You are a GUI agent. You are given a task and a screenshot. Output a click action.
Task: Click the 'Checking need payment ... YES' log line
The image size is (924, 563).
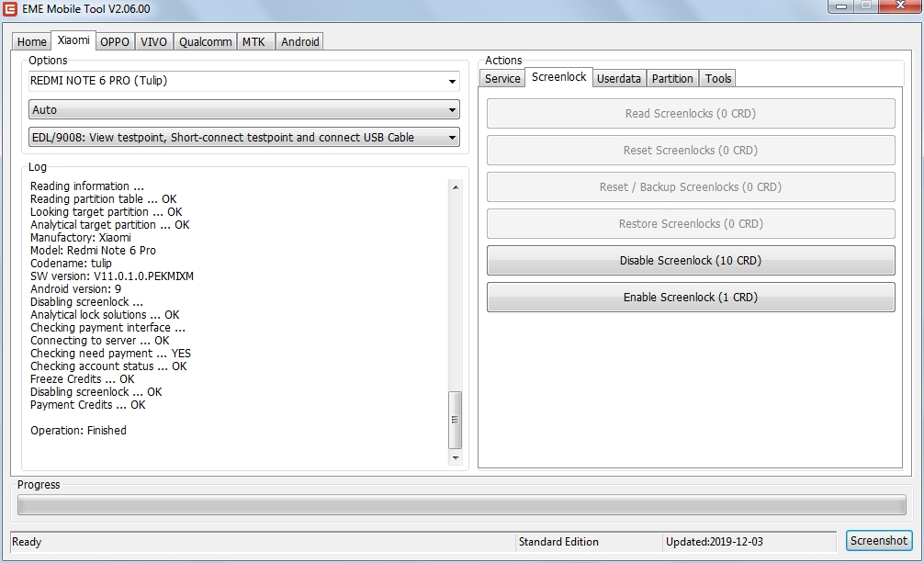pyautogui.click(x=111, y=353)
